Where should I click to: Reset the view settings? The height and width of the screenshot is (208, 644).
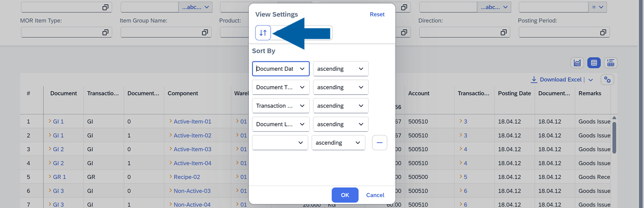click(x=377, y=14)
